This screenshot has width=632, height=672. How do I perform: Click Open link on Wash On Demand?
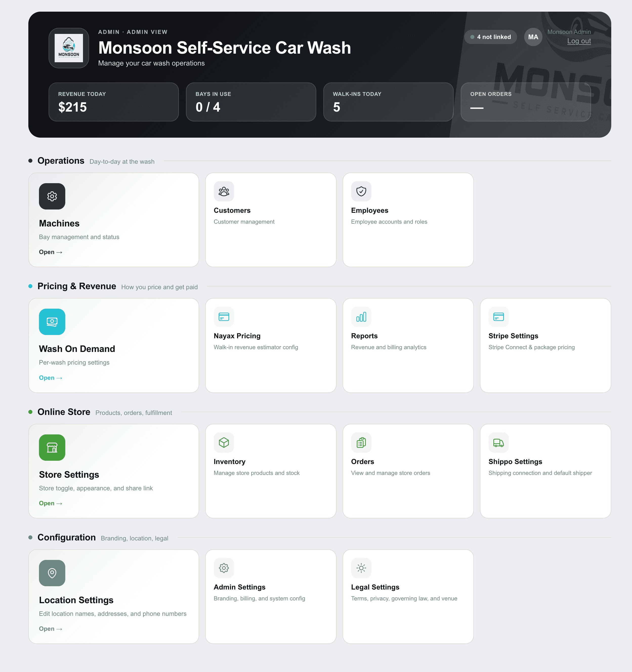[50, 378]
